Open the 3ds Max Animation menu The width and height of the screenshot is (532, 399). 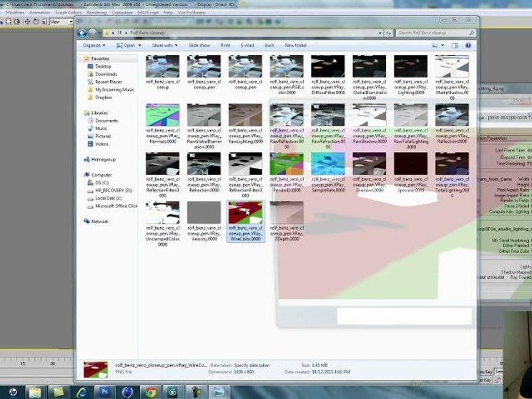coord(40,13)
